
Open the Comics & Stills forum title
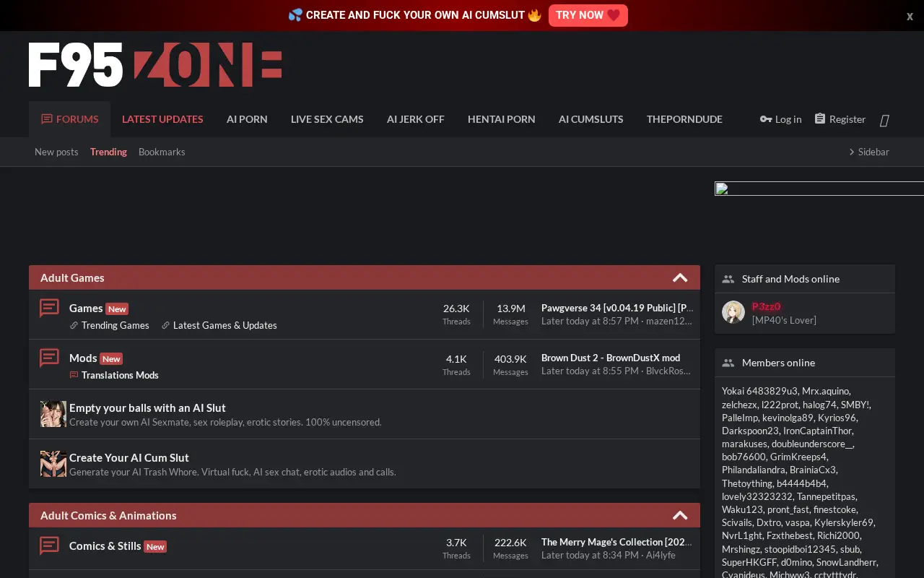click(x=105, y=546)
